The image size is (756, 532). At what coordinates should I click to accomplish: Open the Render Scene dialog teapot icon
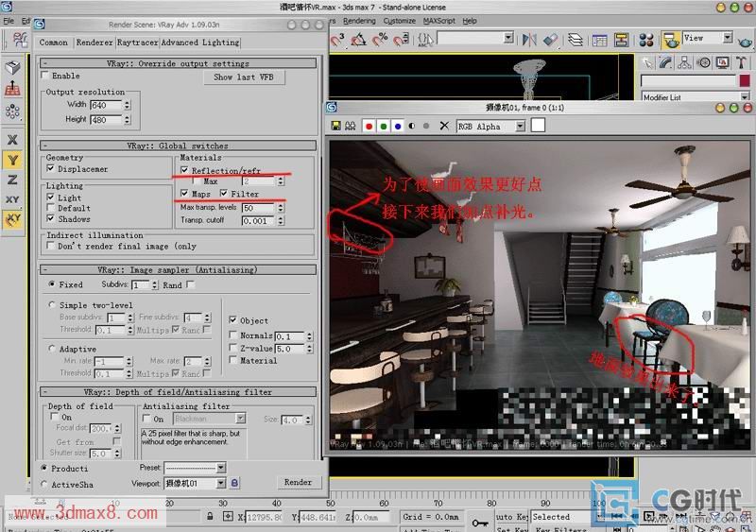coord(670,40)
